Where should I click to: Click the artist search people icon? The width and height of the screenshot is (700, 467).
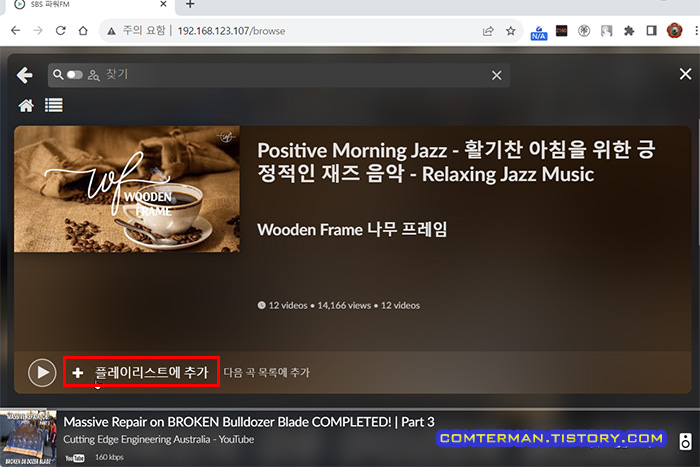coord(93,75)
